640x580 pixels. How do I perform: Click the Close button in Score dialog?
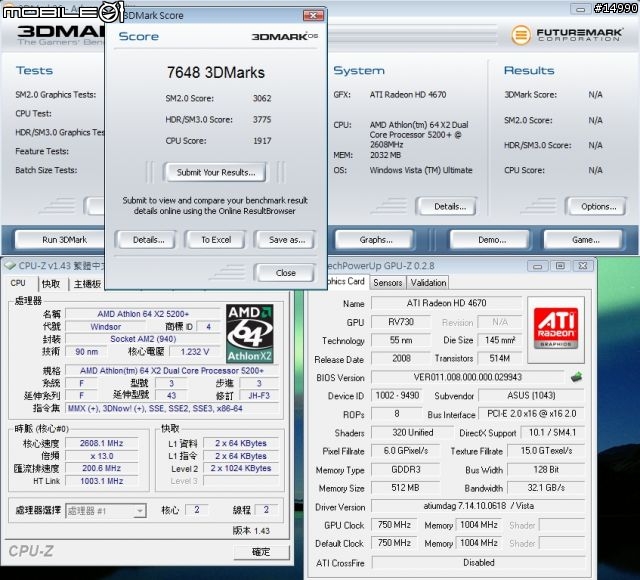tap(285, 273)
